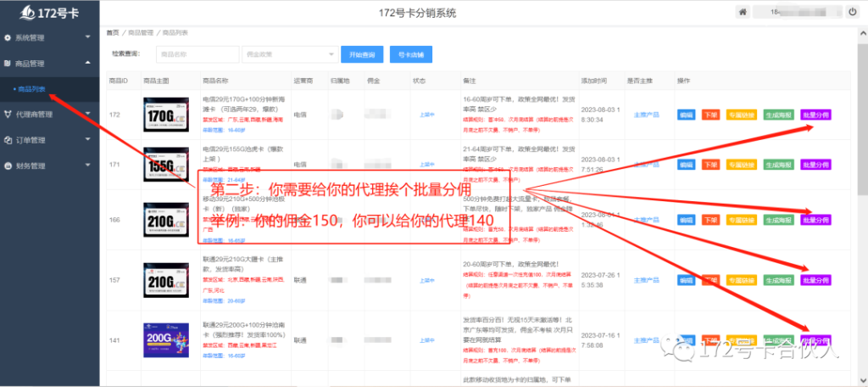Click 编辑 for product 157
The width and height of the screenshot is (868, 387).
[687, 280]
